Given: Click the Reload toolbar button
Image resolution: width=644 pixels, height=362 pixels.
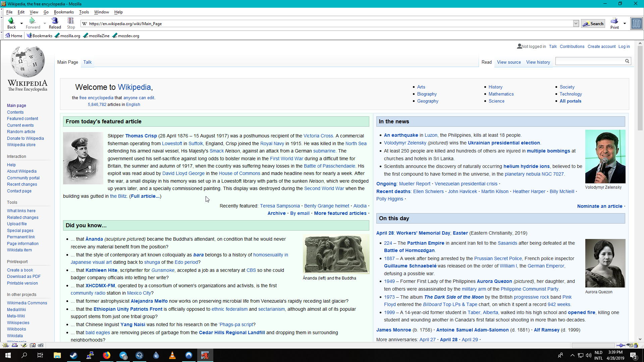Looking at the screenshot, I should point(55,23).
